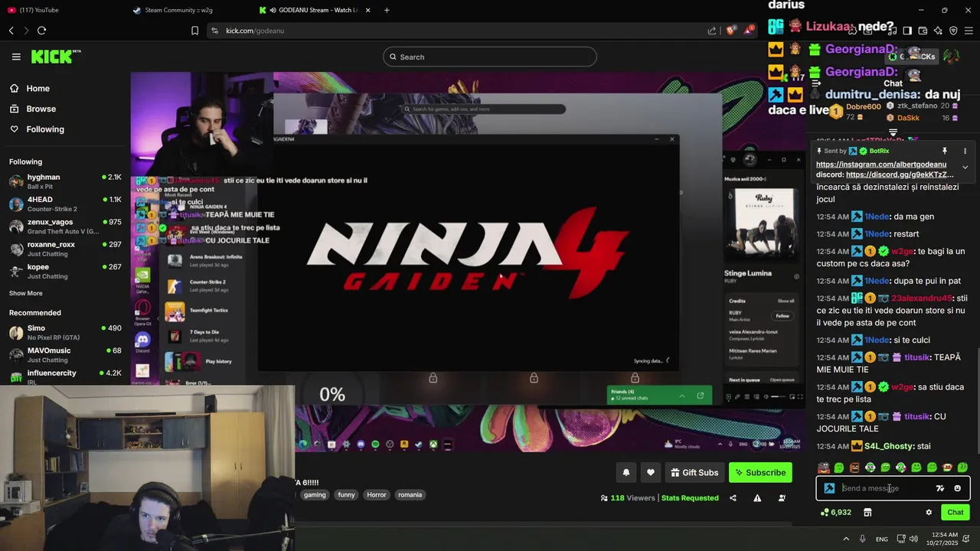
Task: Open chat settings gear icon
Action: coord(929,513)
